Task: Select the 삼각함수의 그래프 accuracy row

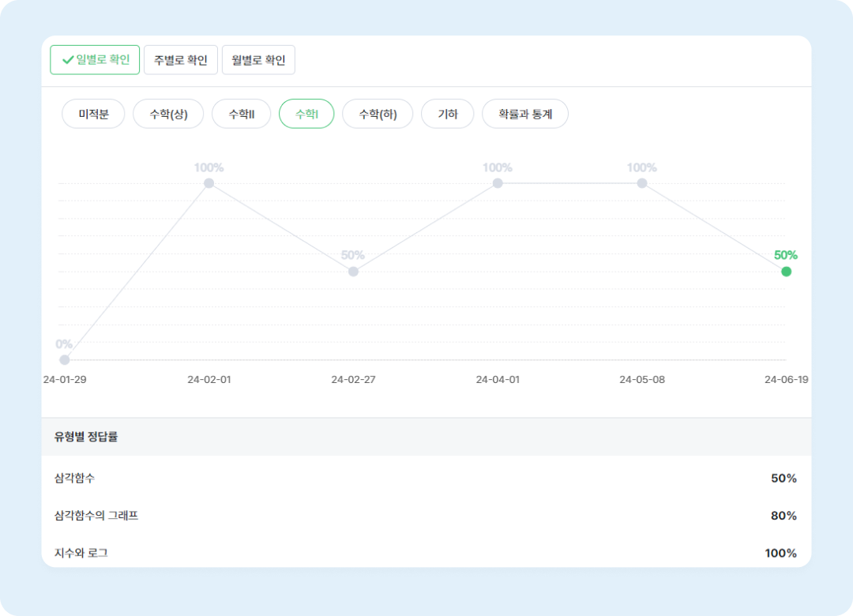Action: tap(426, 516)
